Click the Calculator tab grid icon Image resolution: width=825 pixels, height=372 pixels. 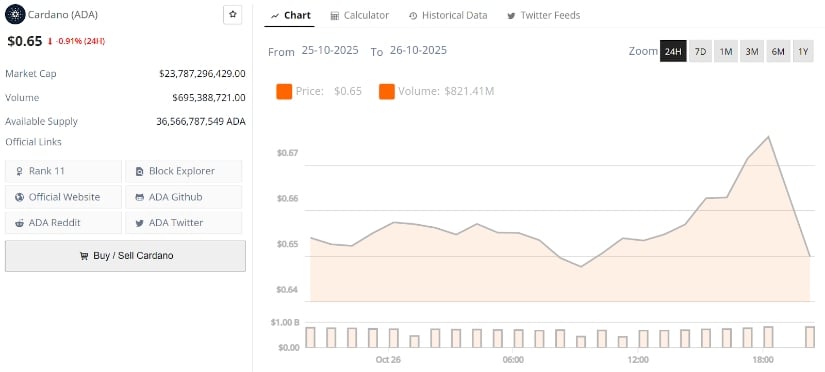tap(335, 16)
